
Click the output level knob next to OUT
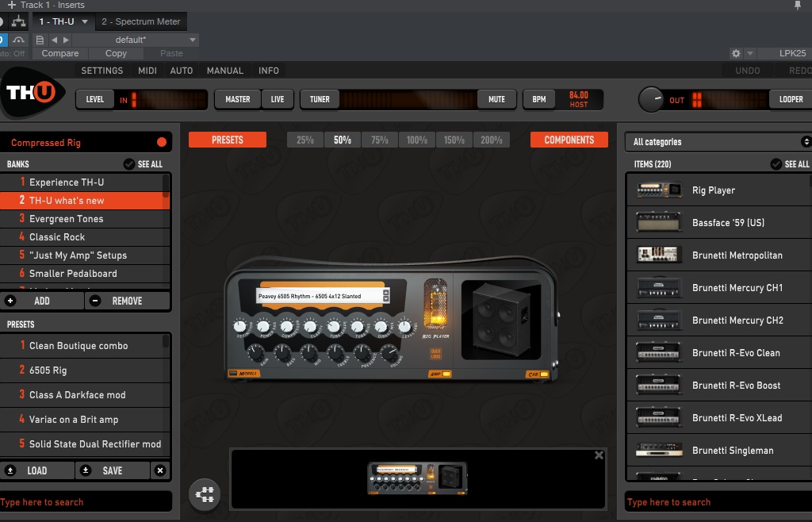tap(650, 99)
